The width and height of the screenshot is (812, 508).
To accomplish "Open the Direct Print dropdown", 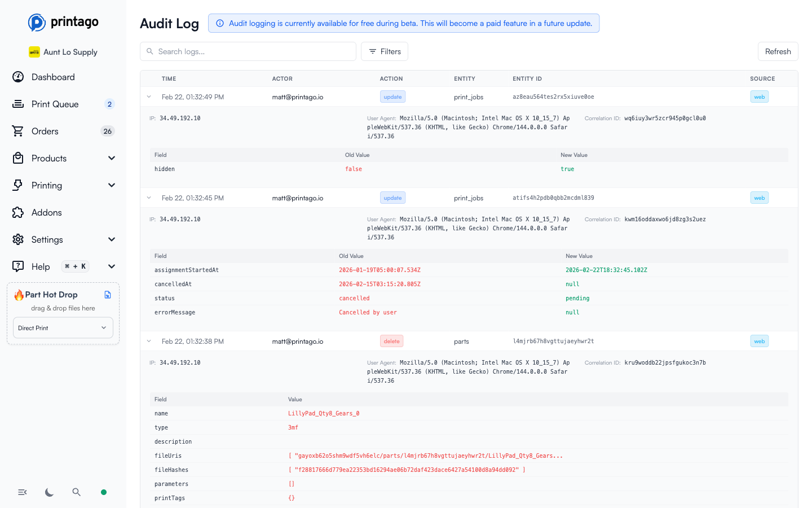I will tap(63, 327).
